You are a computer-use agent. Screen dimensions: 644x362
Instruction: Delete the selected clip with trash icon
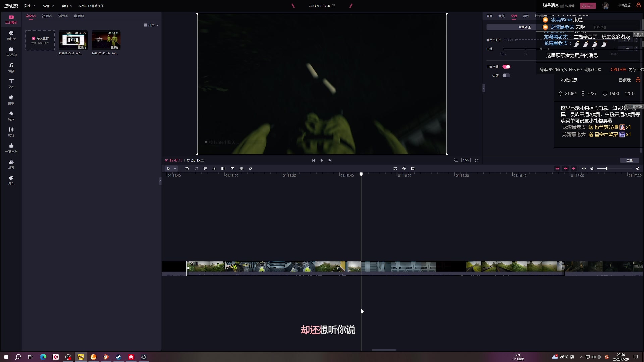205,169
